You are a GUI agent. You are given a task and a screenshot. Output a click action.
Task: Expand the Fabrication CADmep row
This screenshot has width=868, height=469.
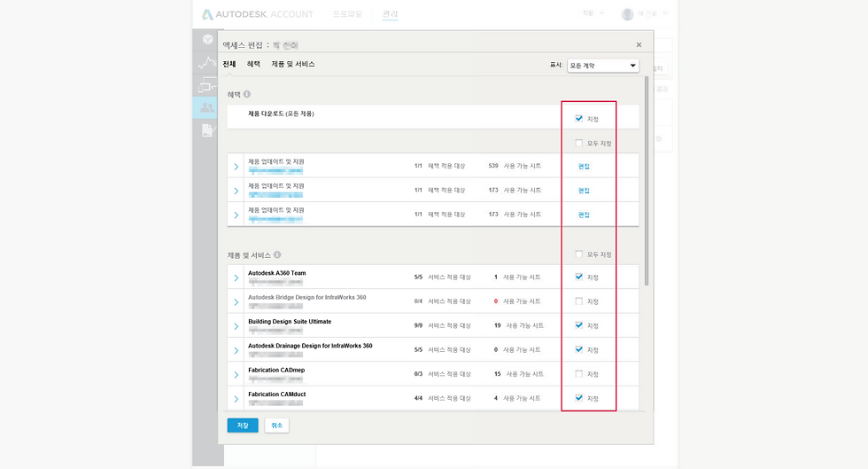[x=236, y=375]
